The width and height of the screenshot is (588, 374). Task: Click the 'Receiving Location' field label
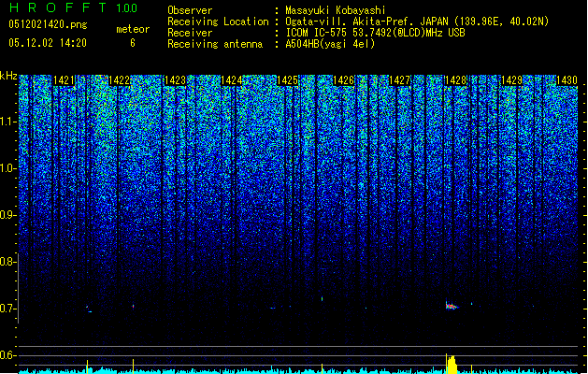tap(218, 22)
